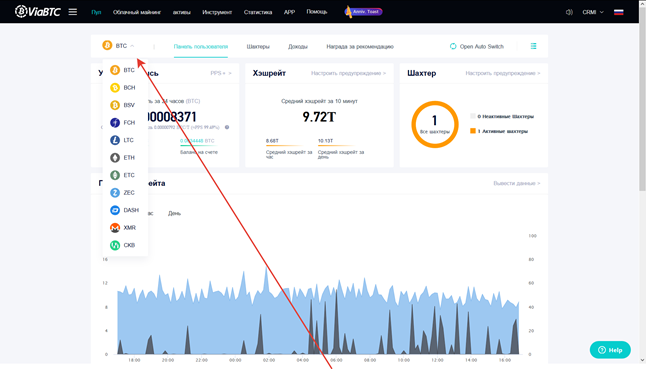This screenshot has width=646, height=369.
Task: Toggle Open Auto Switch
Action: click(x=477, y=47)
